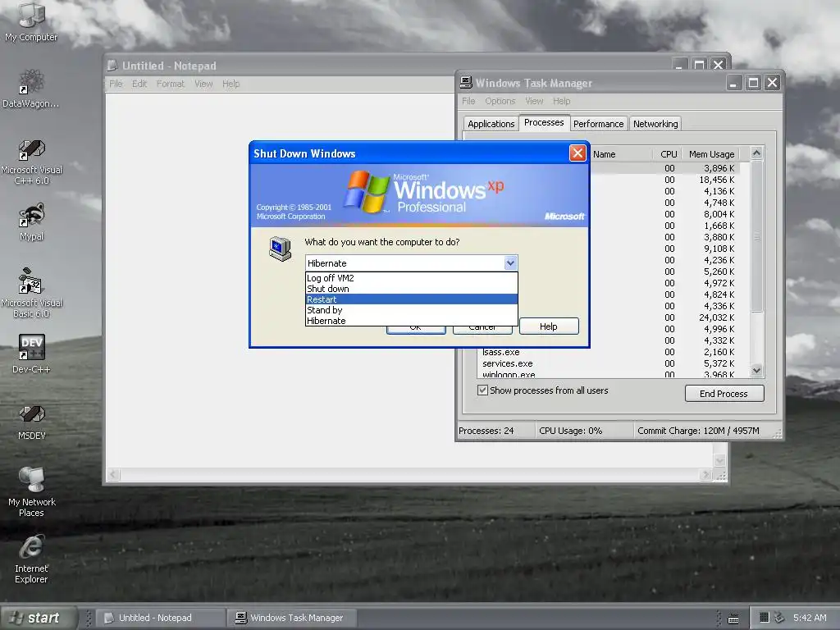
Task: Select Microsoft Visual Basic 6.0 shortcut
Action: pyautogui.click(x=32, y=293)
